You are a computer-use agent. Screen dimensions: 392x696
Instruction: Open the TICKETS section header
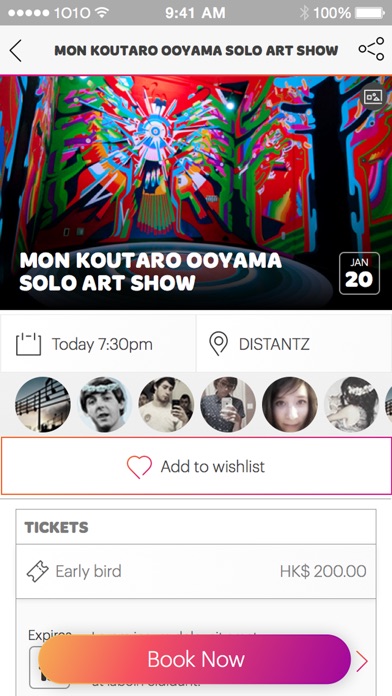(196, 527)
